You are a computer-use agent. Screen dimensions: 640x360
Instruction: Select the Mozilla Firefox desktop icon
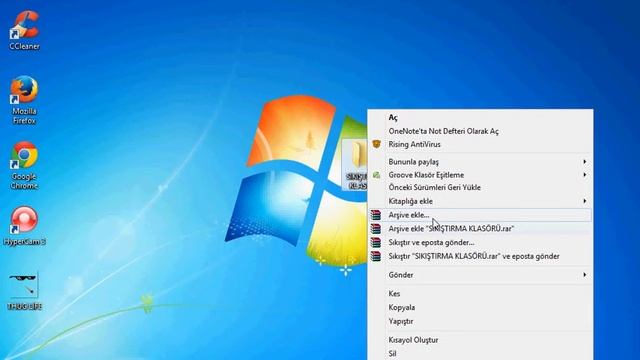click(24, 100)
